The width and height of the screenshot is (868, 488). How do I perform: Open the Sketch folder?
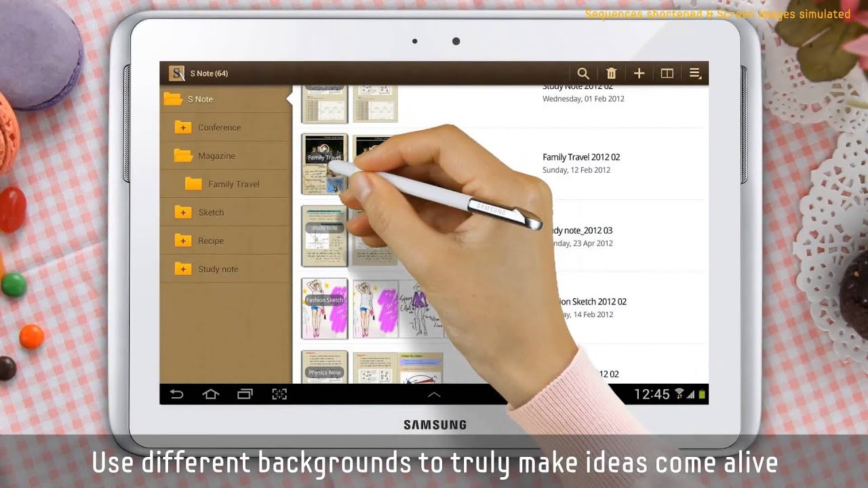tap(211, 212)
